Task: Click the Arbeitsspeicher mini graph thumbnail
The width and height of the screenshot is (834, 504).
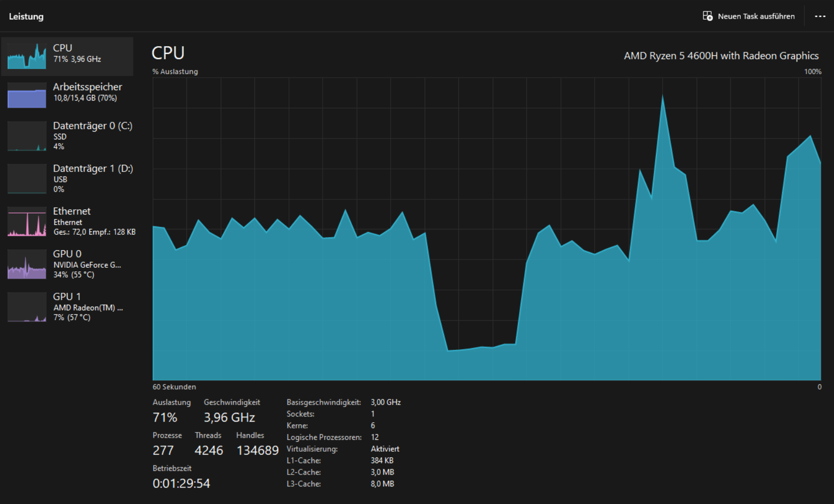Action: 26,95
